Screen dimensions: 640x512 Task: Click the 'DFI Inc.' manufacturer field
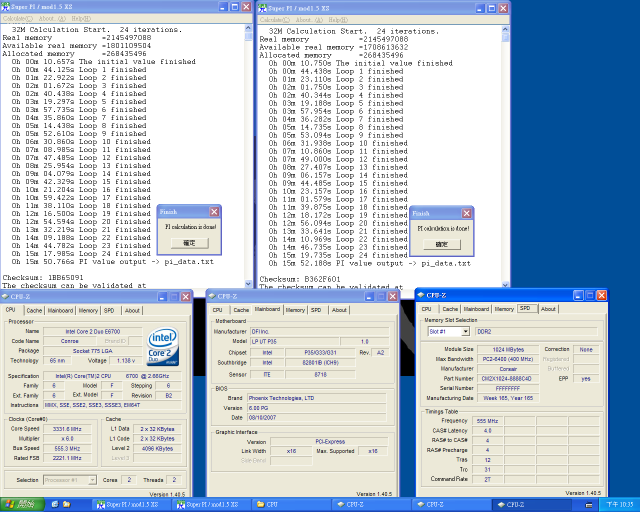click(319, 332)
